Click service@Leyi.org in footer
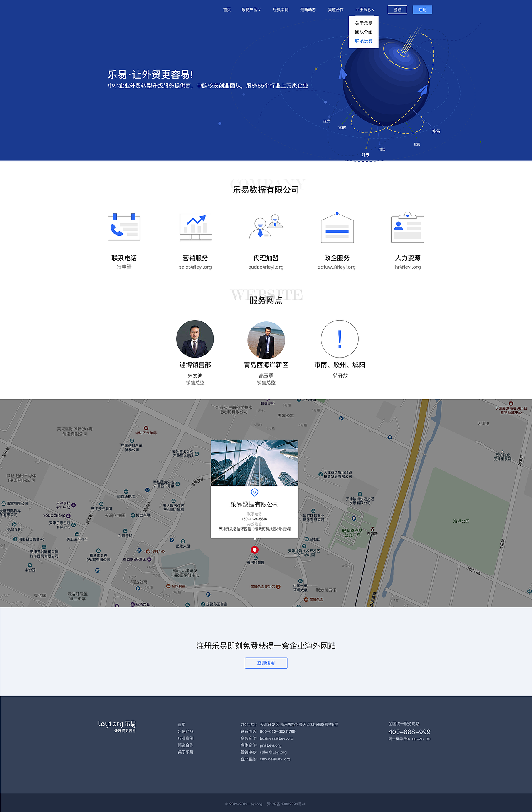532x812 pixels. [275, 759]
